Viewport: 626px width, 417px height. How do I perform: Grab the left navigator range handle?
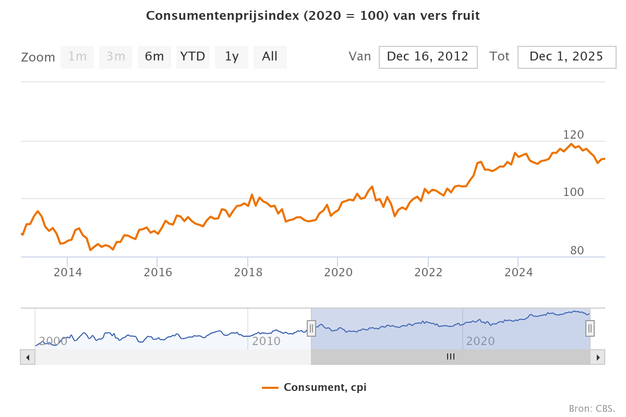pyautogui.click(x=311, y=327)
